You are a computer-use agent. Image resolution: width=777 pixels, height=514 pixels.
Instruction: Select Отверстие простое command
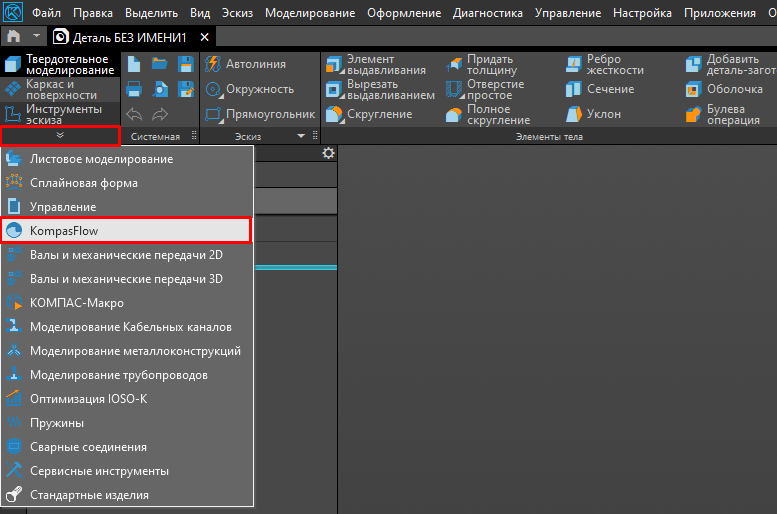486,89
